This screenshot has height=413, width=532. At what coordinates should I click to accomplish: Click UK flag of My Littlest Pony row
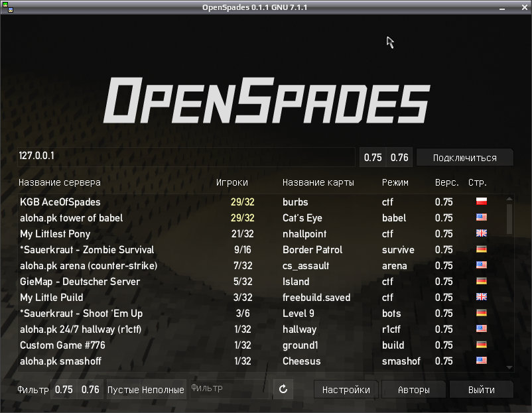[x=481, y=233]
